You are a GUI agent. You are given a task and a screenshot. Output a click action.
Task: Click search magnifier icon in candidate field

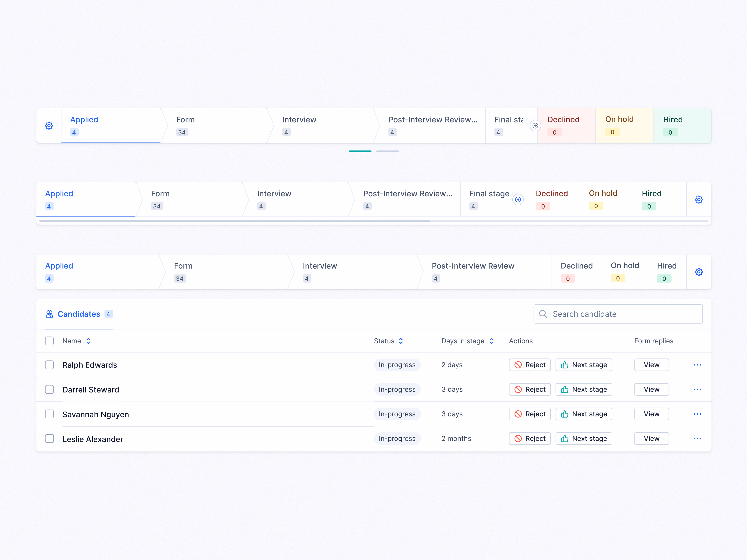click(x=543, y=314)
